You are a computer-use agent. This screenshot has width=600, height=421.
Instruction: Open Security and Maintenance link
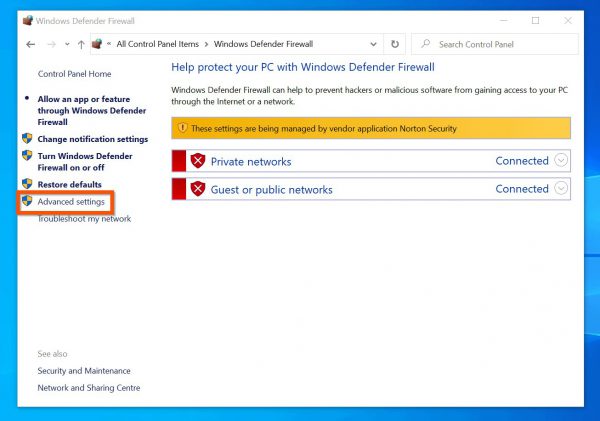click(84, 371)
